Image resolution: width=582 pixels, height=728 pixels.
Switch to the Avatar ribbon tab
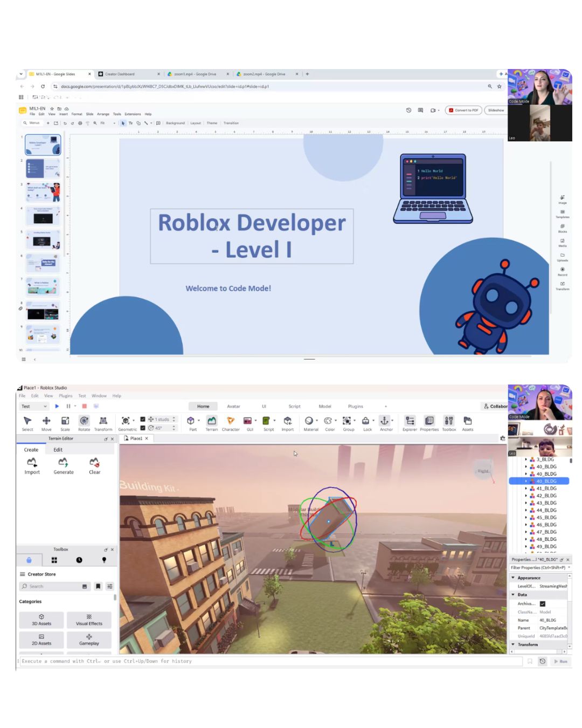pos(233,406)
